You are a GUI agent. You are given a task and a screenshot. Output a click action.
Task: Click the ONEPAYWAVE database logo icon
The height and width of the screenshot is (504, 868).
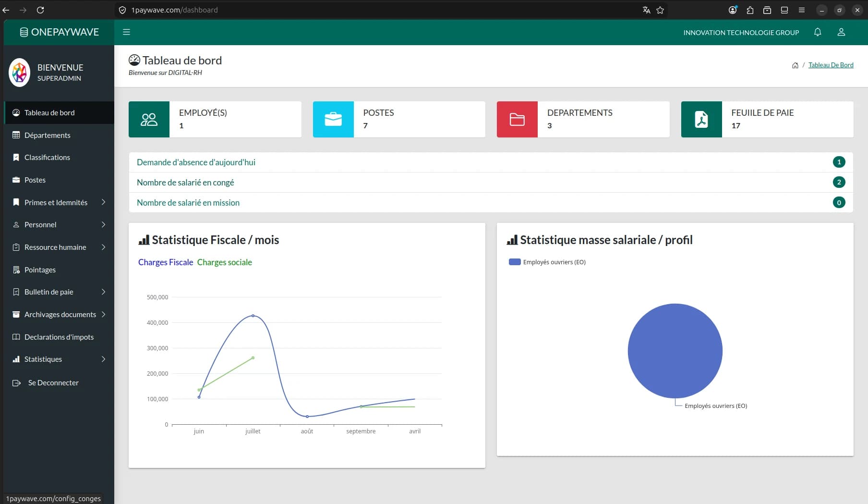(24, 32)
